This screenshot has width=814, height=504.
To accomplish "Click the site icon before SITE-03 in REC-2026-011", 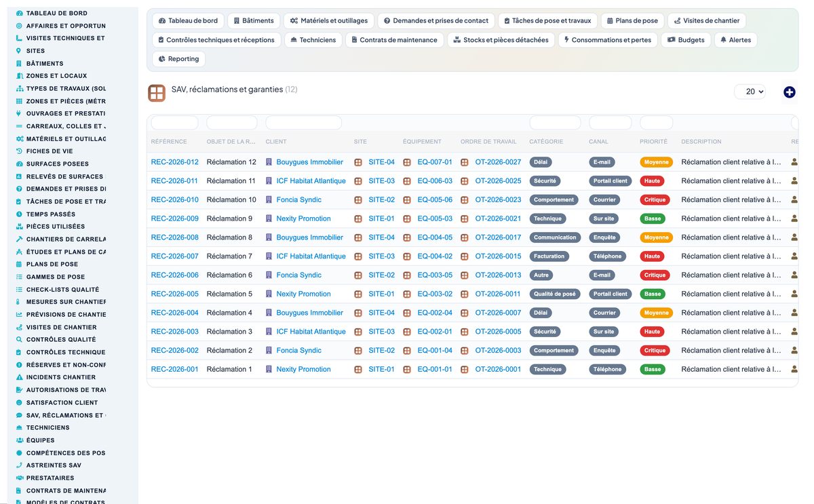I will click(x=358, y=181).
